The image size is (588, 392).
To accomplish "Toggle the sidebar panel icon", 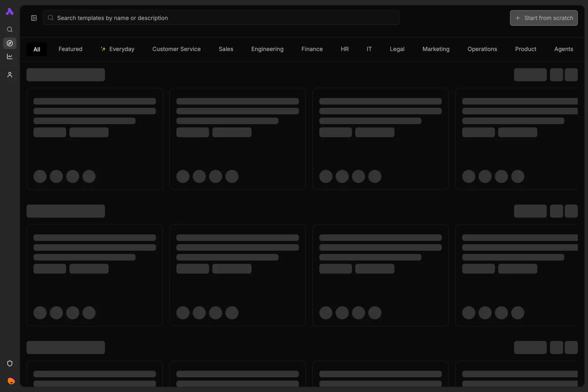I will [34, 18].
